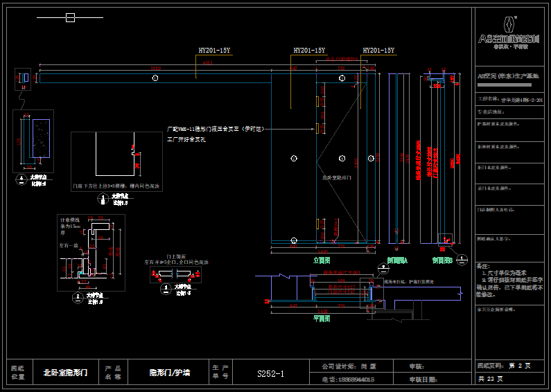
Task: Click the production number S252-1 cell
Action: click(x=270, y=374)
